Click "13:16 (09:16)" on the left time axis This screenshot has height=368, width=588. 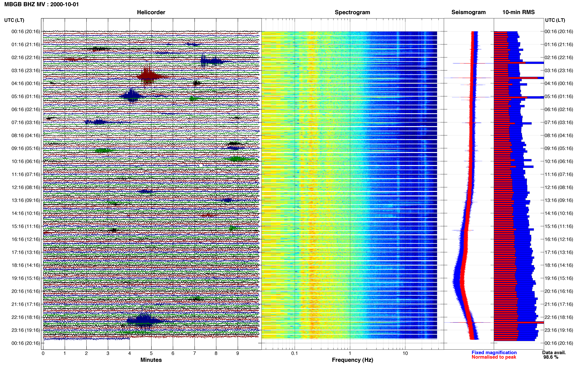coord(26,200)
